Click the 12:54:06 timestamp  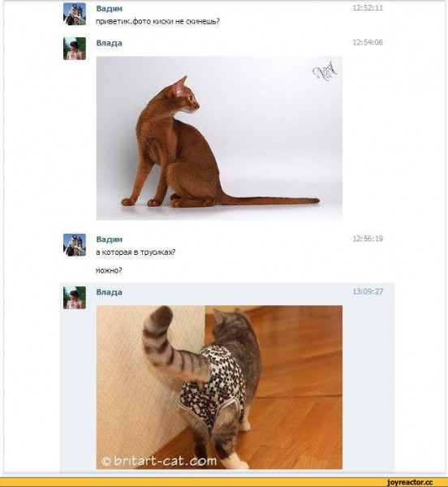[x=368, y=42]
